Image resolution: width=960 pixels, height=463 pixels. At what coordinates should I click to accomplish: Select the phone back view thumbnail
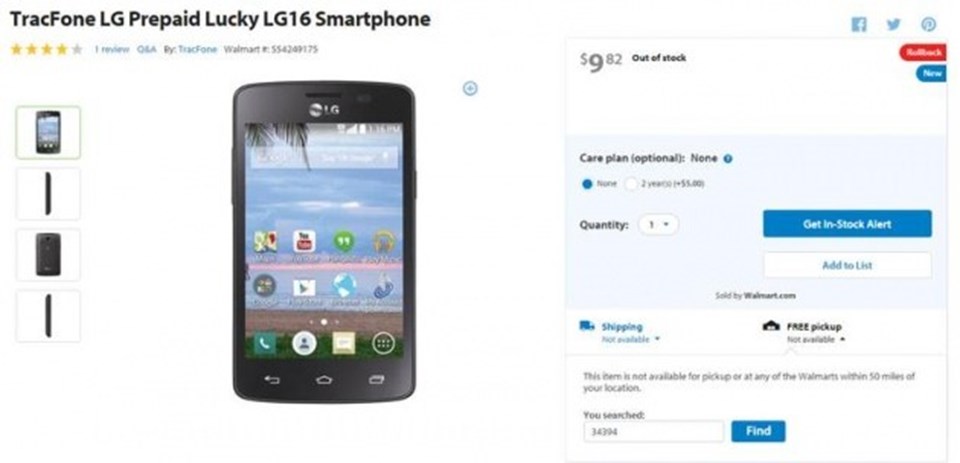48,255
